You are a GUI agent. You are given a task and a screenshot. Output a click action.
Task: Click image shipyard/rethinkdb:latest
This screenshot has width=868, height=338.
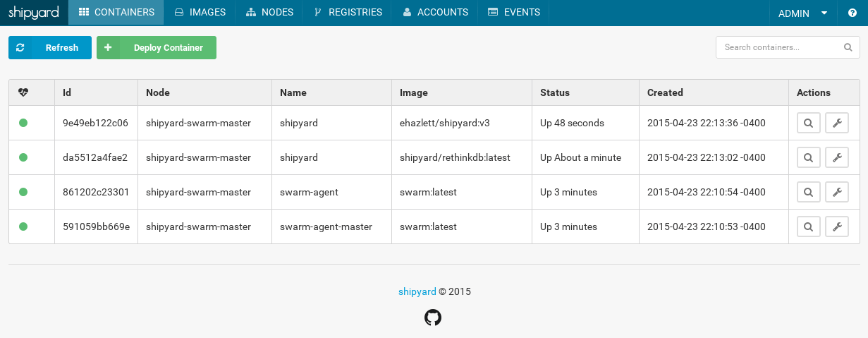pyautogui.click(x=455, y=157)
